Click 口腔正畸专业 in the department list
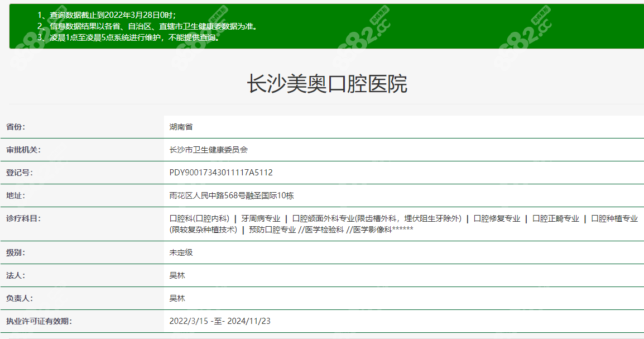The height and width of the screenshot is (339, 644). 556,218
